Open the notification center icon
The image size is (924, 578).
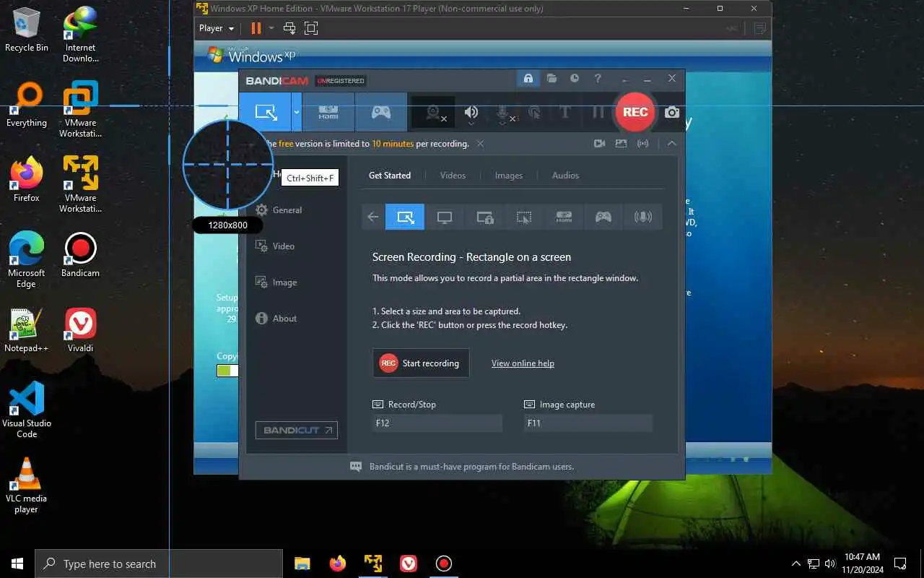900,564
